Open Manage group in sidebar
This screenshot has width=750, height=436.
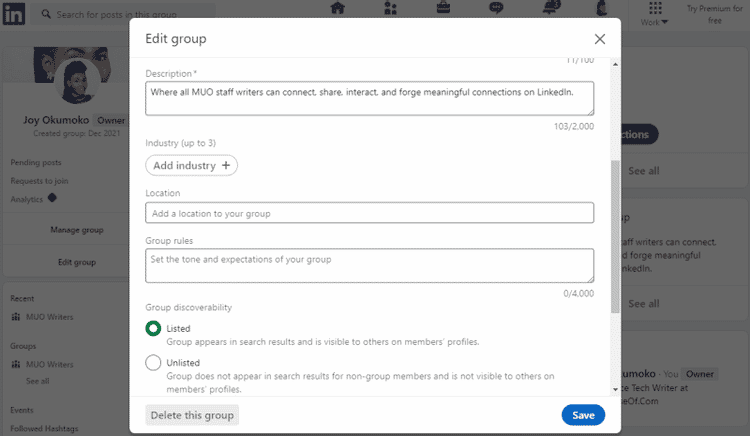point(77,230)
